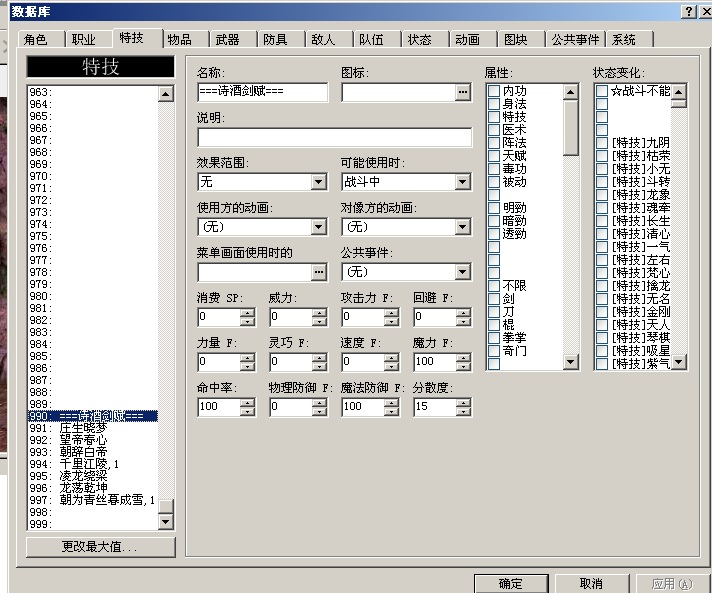This screenshot has width=712, height=593.
Task: Tick the 奇门 attribute checkbox
Action: coord(494,351)
